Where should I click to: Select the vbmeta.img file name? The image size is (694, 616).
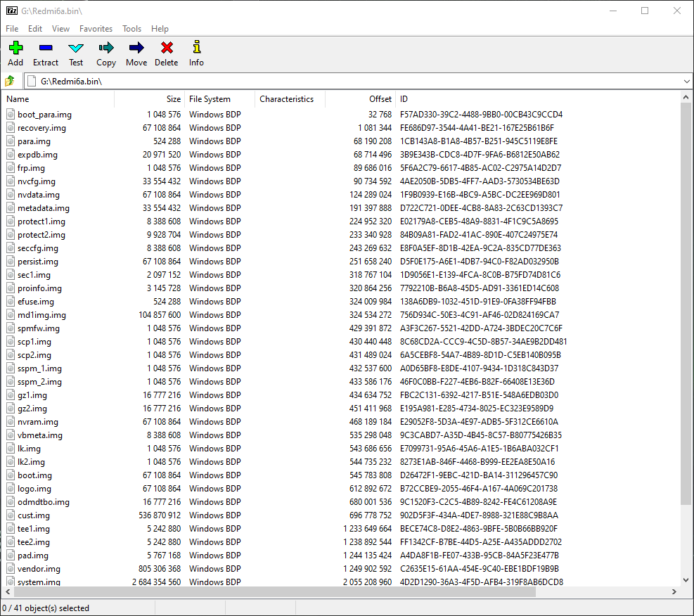coord(40,435)
